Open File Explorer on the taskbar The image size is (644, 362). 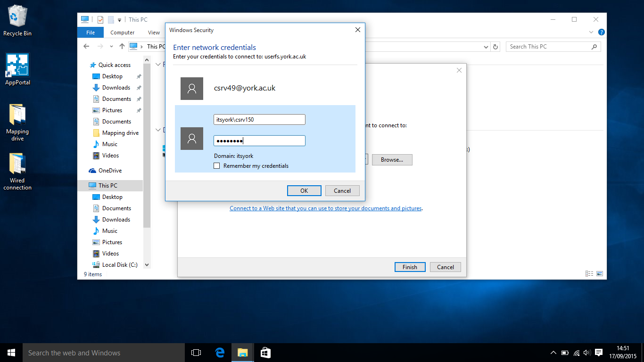(x=242, y=353)
